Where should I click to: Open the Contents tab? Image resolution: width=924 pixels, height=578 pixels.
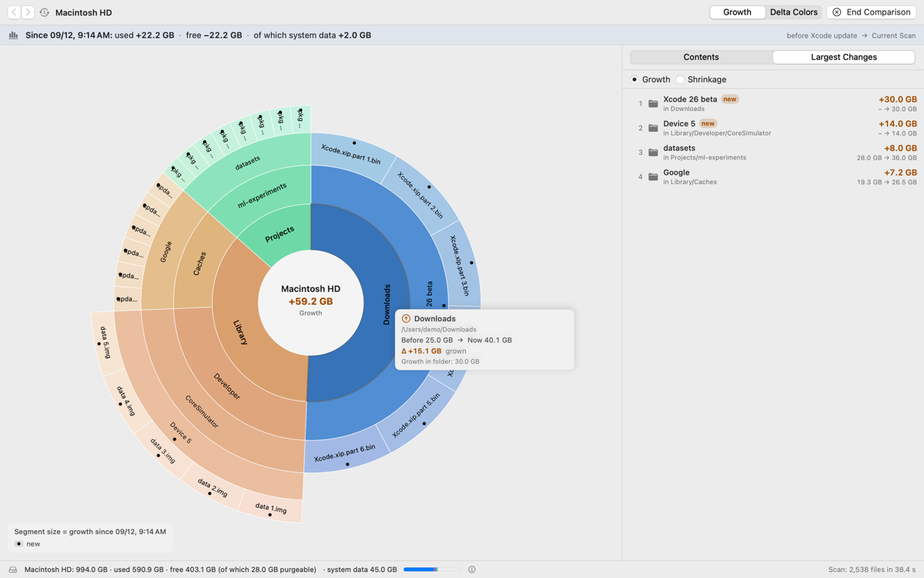tap(701, 57)
